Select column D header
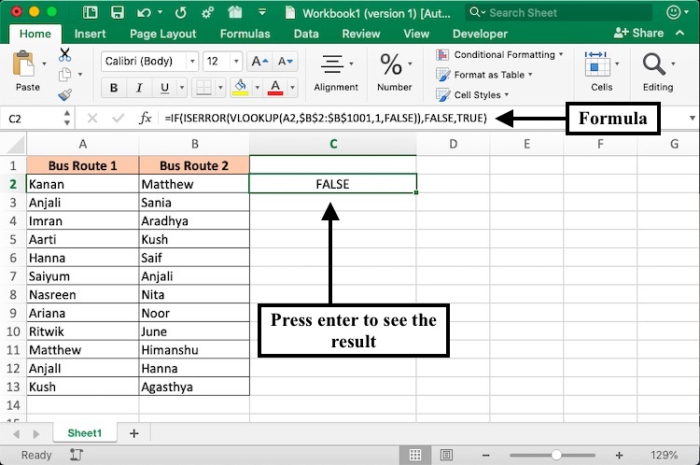The width and height of the screenshot is (700, 465). (x=453, y=144)
